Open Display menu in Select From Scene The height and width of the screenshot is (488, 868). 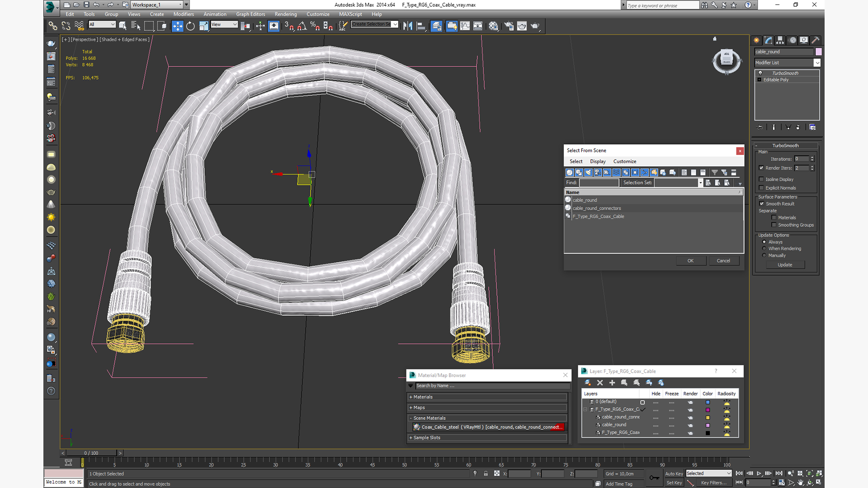tap(598, 161)
